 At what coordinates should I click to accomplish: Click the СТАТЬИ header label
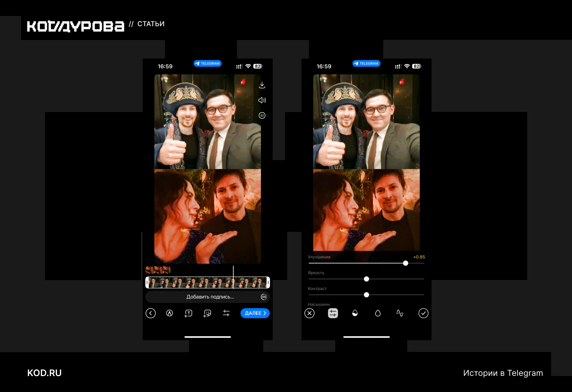coord(151,24)
